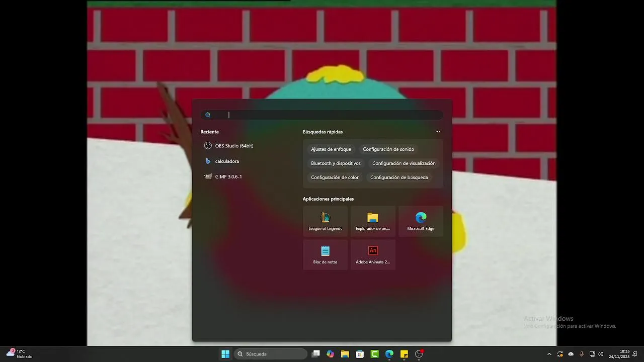Open the volume speaker tray icon
Viewport: 644px width, 362px height.
click(x=600, y=354)
